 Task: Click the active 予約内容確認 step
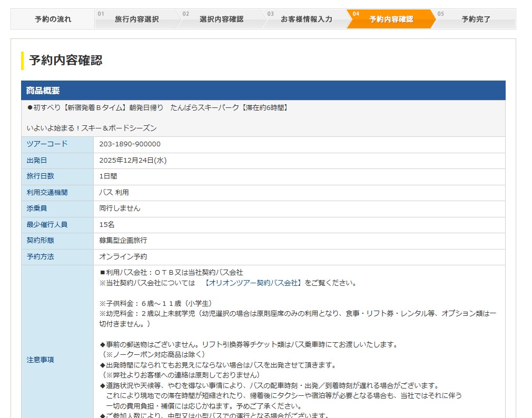[391, 19]
